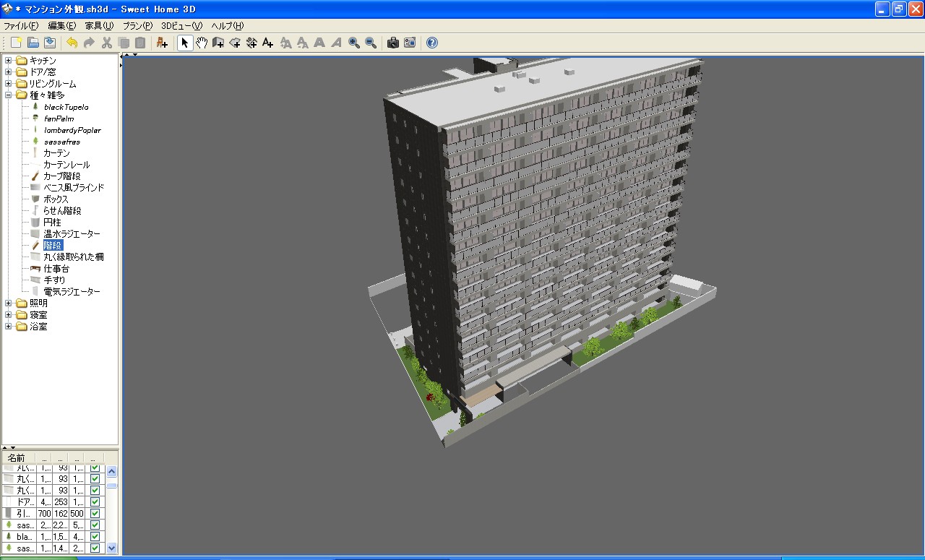925x560 pixels.
Task: Expand the 照明 catalog folder
Action: 9,303
